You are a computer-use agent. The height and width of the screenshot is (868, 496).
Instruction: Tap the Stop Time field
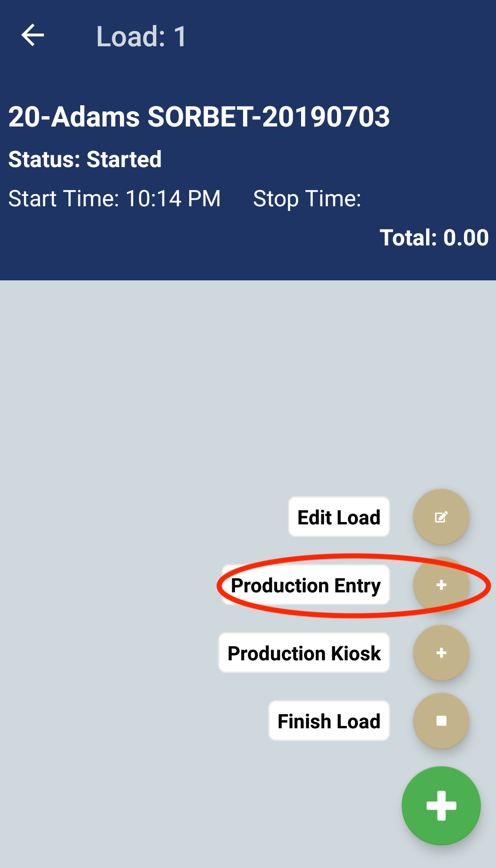(x=307, y=198)
